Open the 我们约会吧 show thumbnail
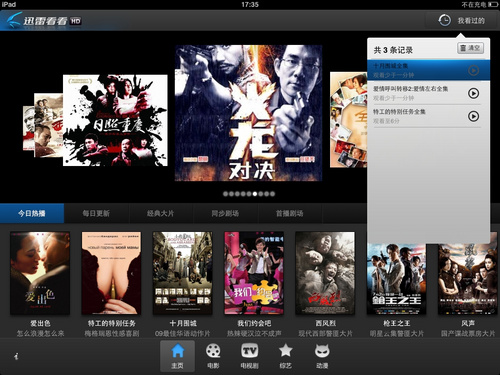The image size is (500, 375). pos(254,273)
